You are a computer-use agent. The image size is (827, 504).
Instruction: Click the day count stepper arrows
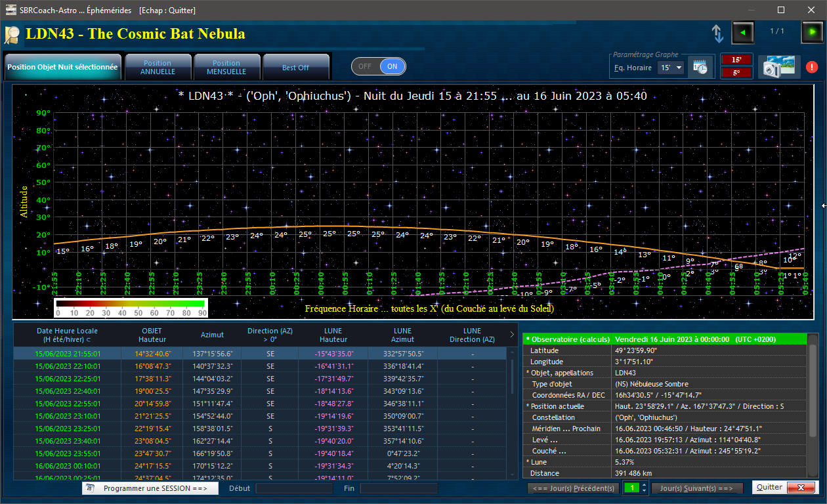tap(643, 488)
